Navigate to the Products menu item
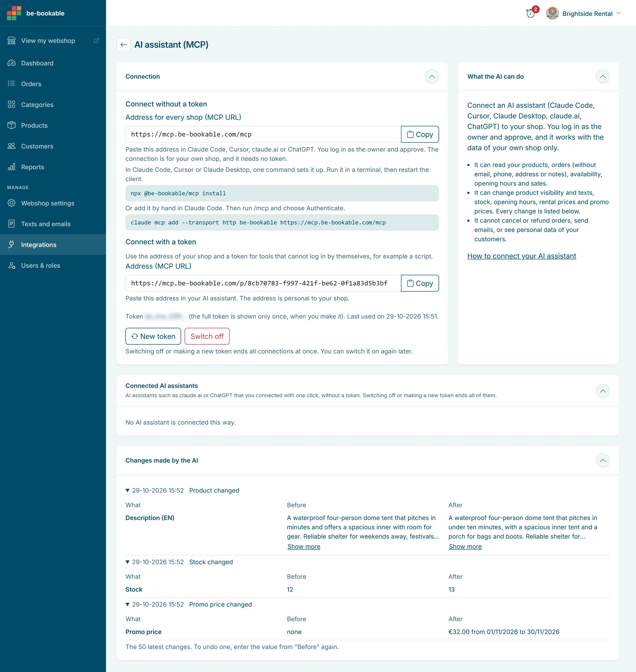 [53, 125]
